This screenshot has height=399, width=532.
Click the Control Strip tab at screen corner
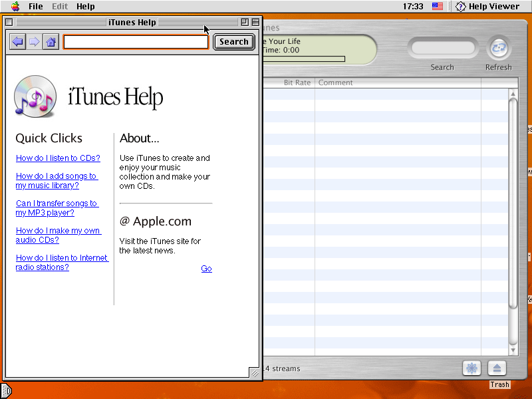tap(6, 391)
